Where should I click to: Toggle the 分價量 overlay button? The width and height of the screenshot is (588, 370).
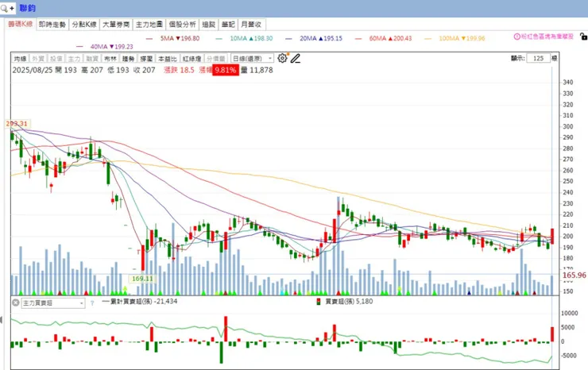[x=215, y=59]
